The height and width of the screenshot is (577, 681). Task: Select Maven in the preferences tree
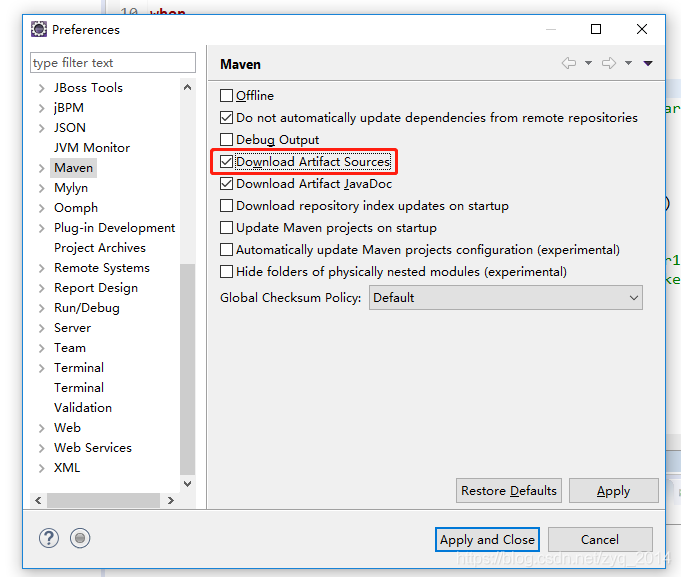73,168
